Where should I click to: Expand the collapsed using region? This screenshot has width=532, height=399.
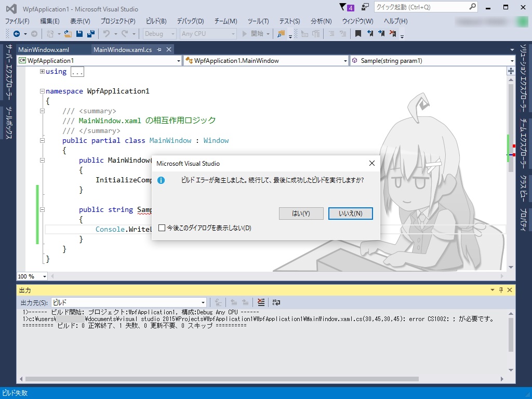tap(42, 72)
